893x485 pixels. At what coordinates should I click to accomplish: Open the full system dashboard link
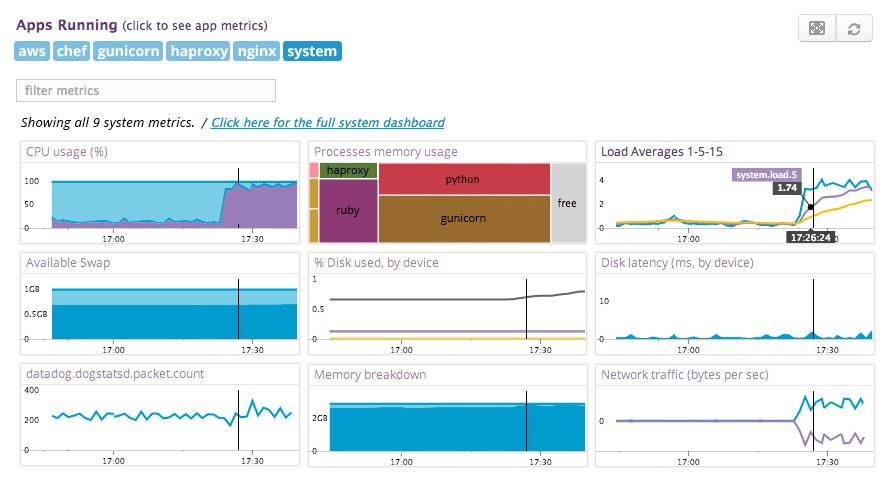pos(328,123)
